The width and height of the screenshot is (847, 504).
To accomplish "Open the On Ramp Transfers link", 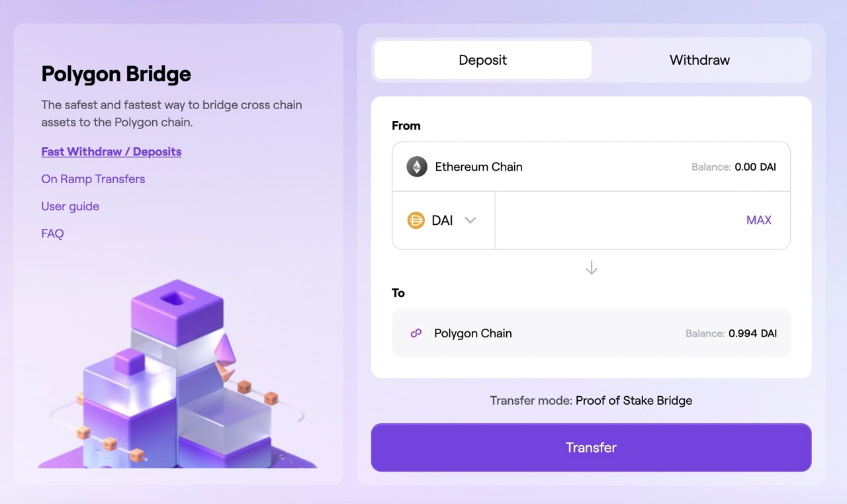I will (x=93, y=179).
